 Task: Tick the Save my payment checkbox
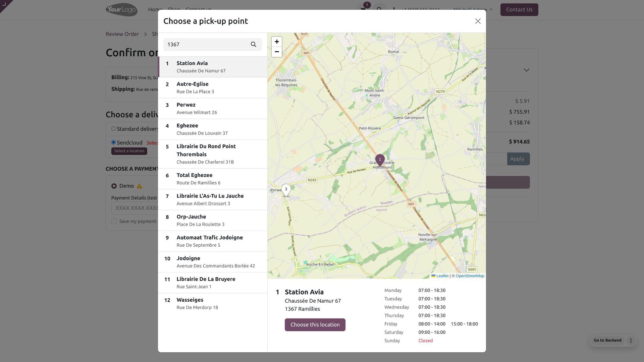point(114,221)
